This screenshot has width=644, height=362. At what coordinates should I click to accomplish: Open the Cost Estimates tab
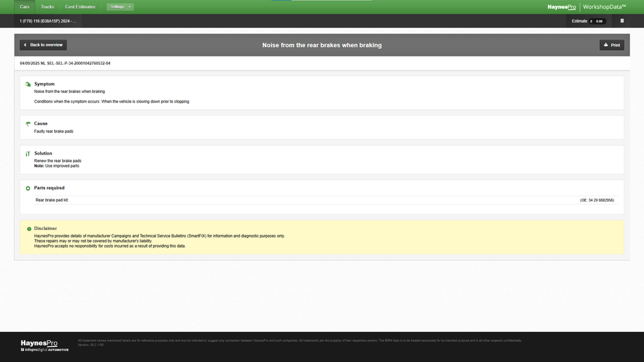80,7
